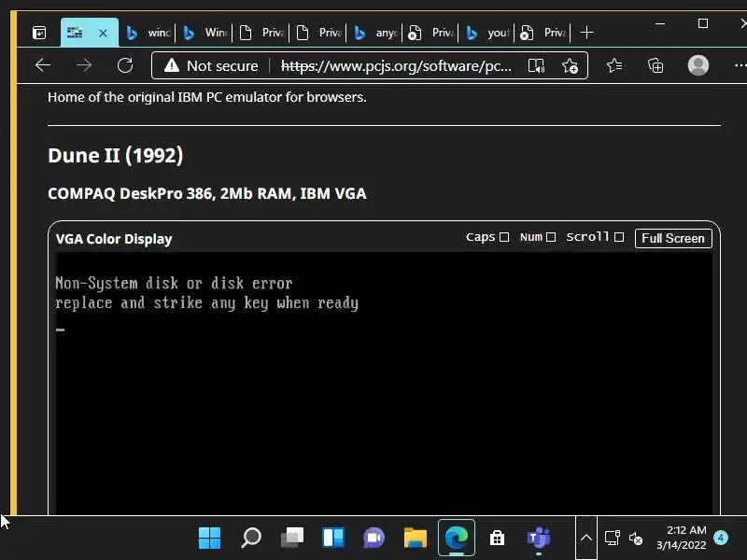Viewport: 747px width, 560px height.
Task: Switch to the 'anyc' Bing tab
Action: pyautogui.click(x=375, y=33)
